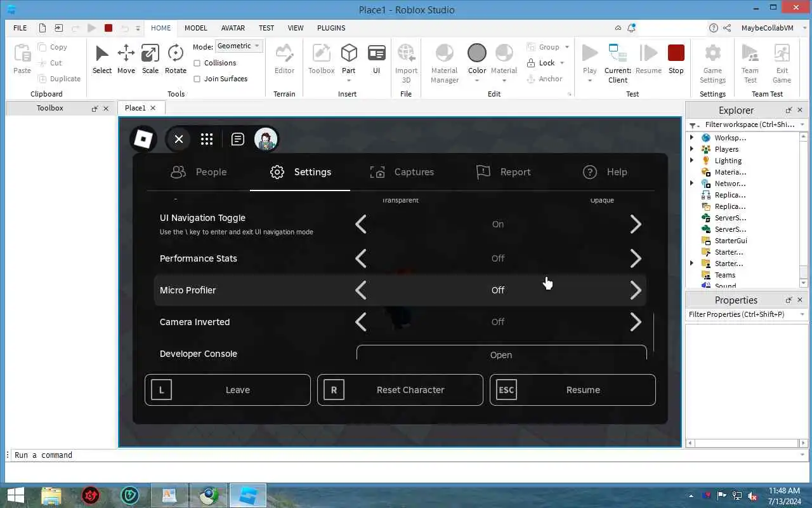Viewport: 812px width, 508px height.
Task: Expand the Workspace tree node
Action: 691,138
